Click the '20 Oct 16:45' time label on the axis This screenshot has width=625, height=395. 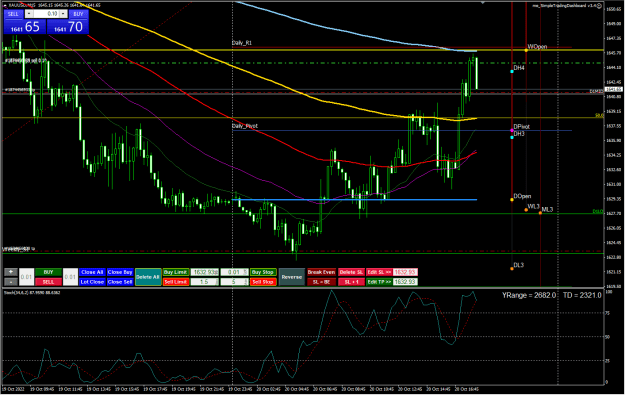click(x=466, y=389)
